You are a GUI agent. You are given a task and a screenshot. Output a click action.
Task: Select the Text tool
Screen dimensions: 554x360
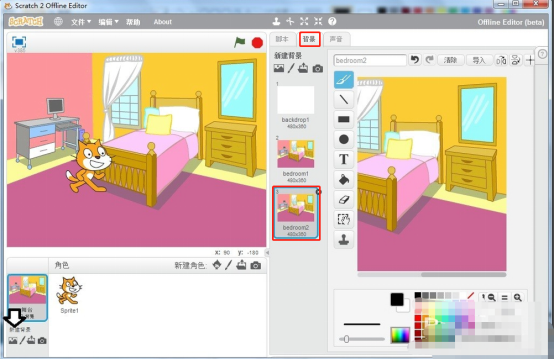tap(344, 159)
